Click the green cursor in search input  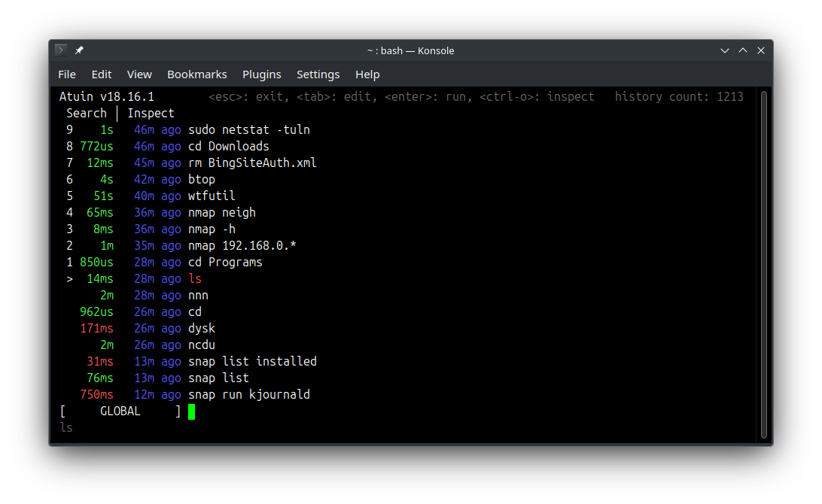click(x=191, y=411)
